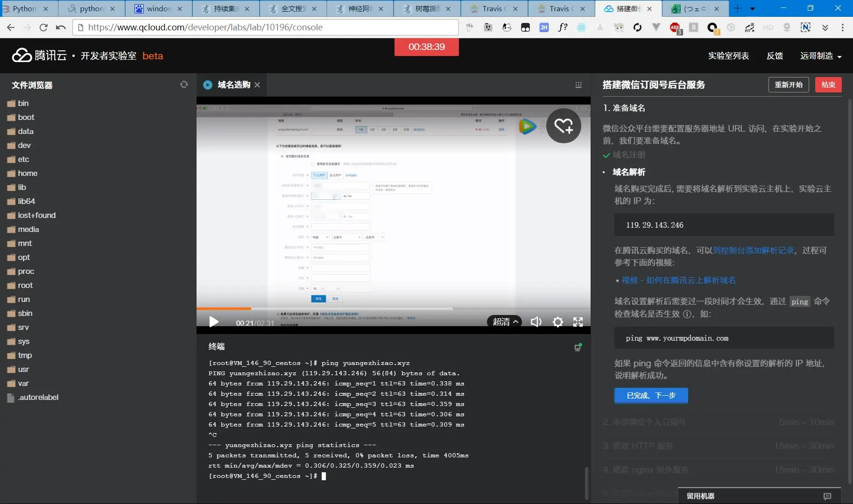Play the domain purchase video
This screenshot has width=853, height=504.
tap(214, 322)
